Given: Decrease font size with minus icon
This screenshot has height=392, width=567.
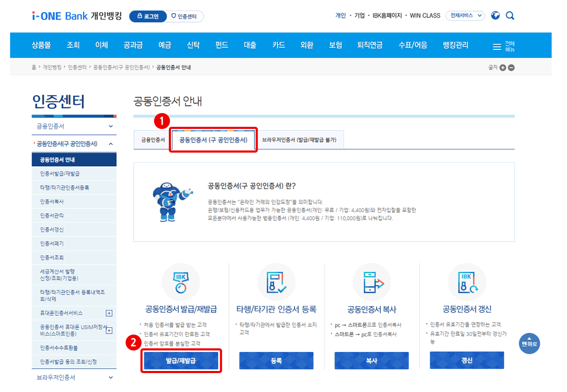Looking at the screenshot, I should (511, 68).
